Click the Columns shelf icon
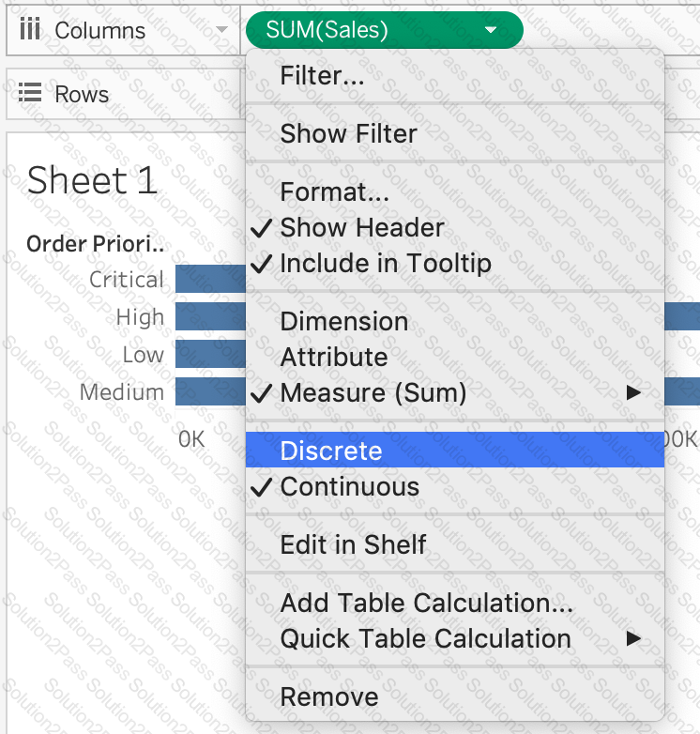 [x=30, y=30]
